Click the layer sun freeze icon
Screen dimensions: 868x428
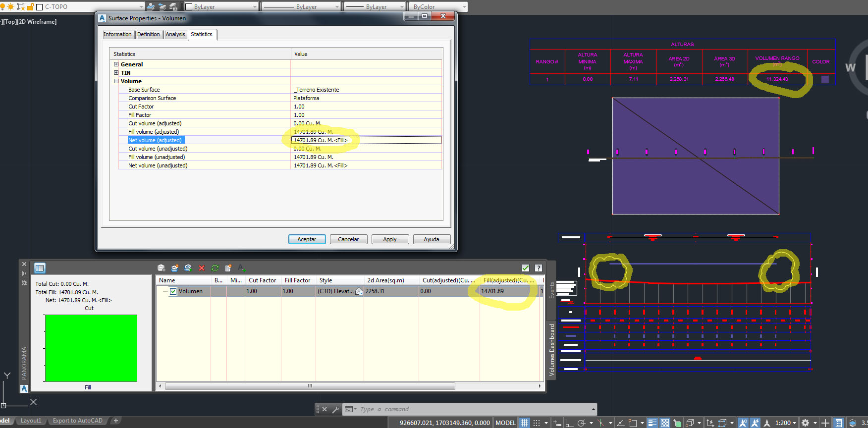point(10,6)
